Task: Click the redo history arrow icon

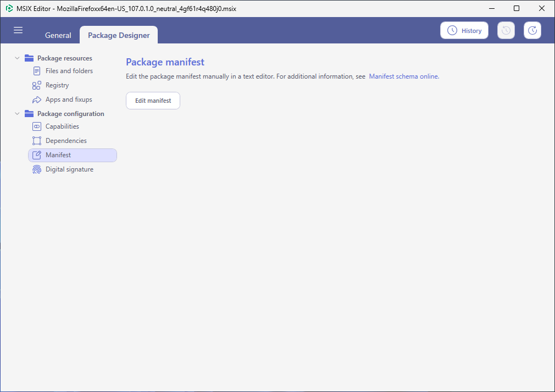Action: [x=532, y=30]
